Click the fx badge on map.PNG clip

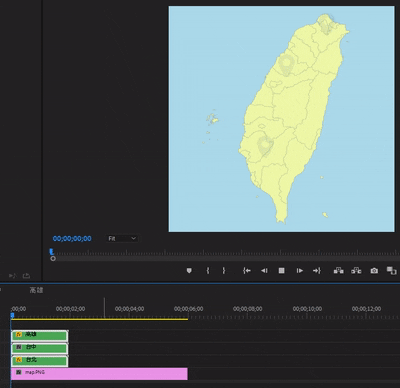19,372
